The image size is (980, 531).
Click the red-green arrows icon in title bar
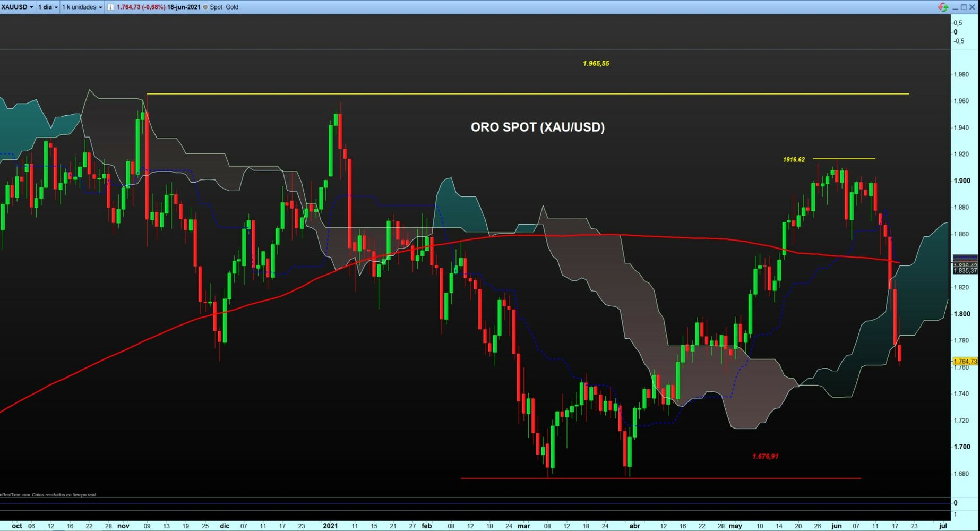[943, 7]
